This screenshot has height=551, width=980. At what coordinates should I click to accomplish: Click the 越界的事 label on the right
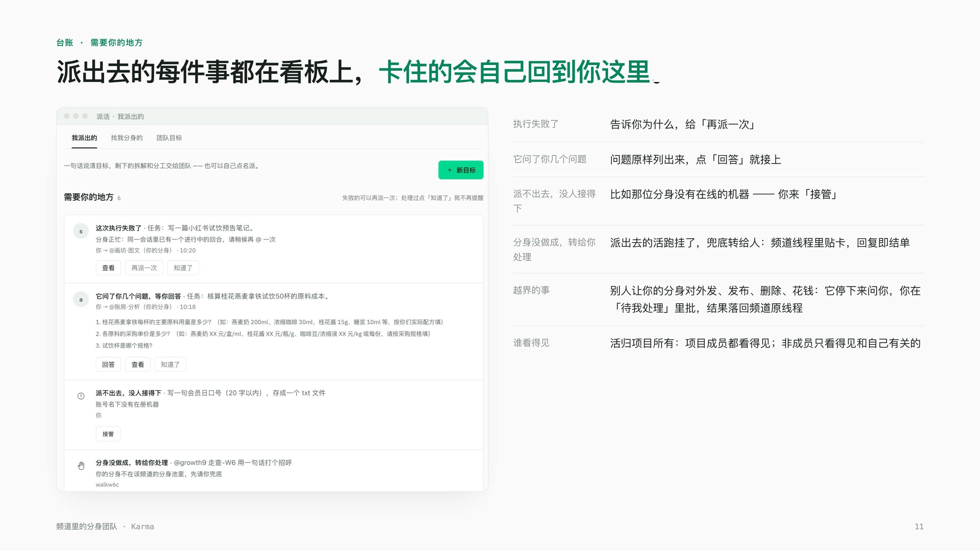[531, 290]
